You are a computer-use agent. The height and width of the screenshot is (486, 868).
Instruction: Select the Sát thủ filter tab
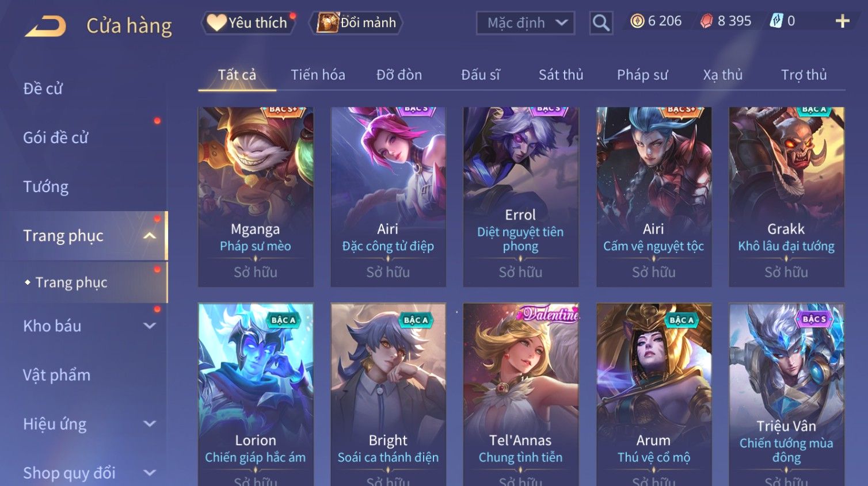pos(561,75)
